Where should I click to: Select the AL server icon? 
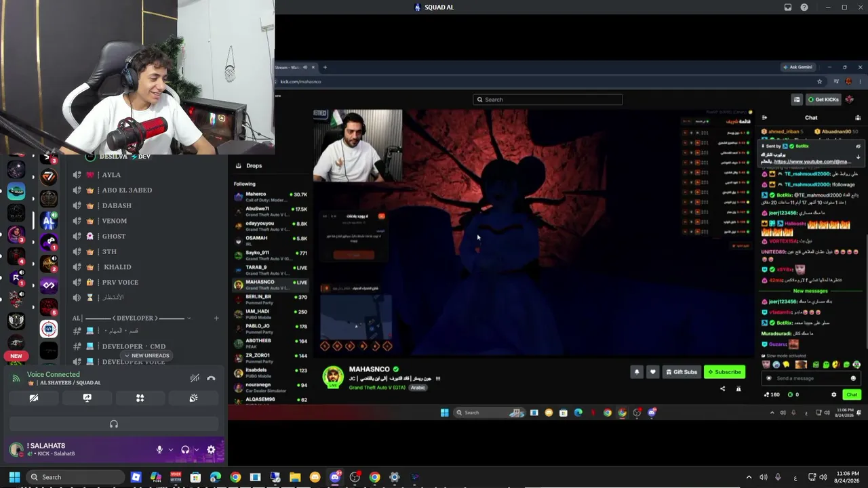49,221
